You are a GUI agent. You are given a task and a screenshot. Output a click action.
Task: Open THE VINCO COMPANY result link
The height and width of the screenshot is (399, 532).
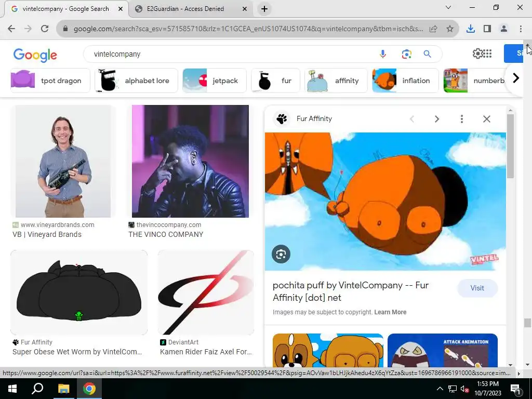(x=166, y=234)
